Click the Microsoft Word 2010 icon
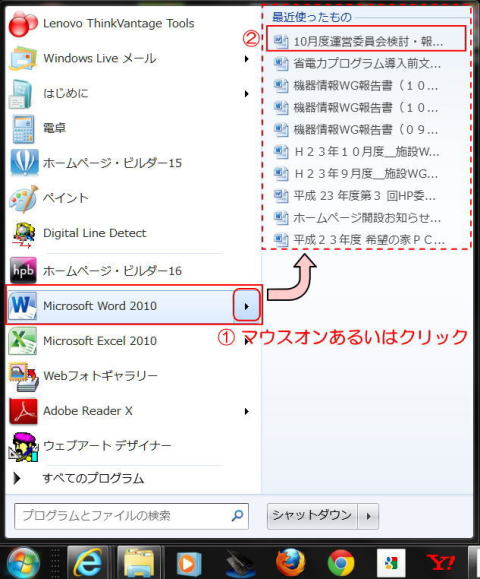 point(23,306)
